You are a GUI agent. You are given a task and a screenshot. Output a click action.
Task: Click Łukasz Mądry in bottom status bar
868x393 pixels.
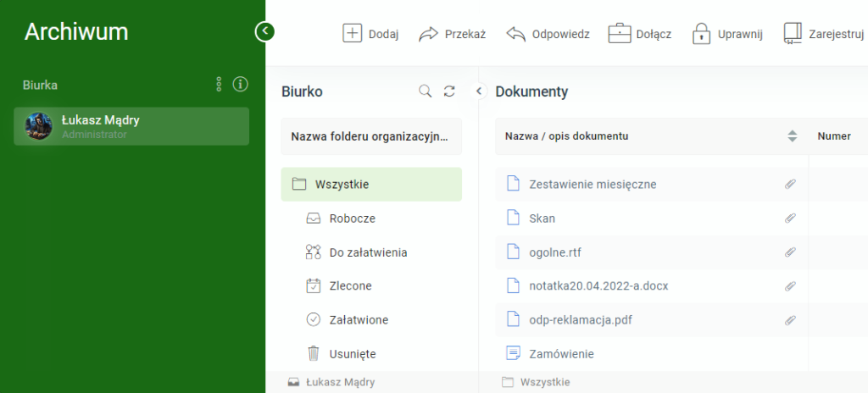click(x=341, y=382)
